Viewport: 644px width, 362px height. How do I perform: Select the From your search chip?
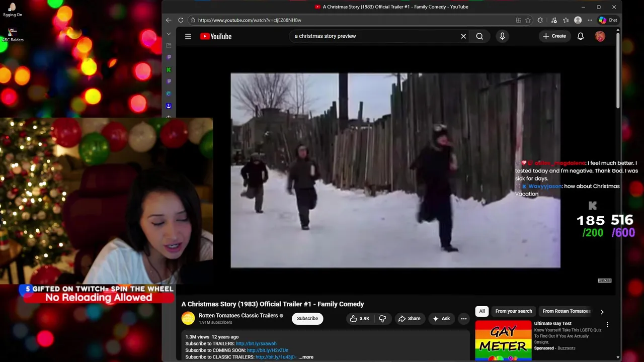[514, 311]
